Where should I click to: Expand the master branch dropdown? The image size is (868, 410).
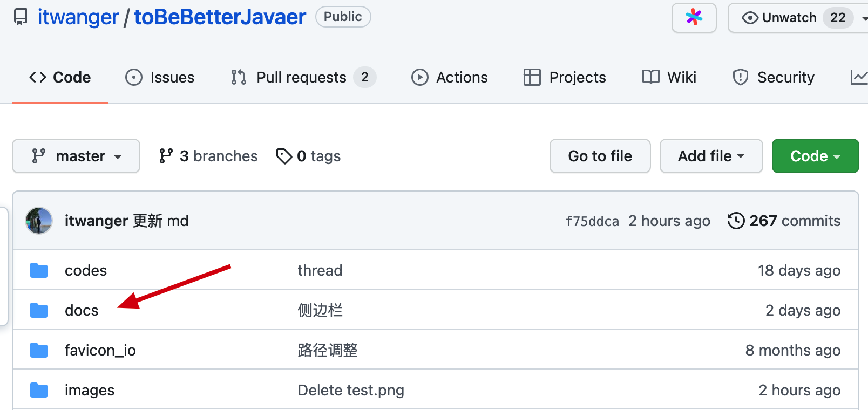[76, 156]
